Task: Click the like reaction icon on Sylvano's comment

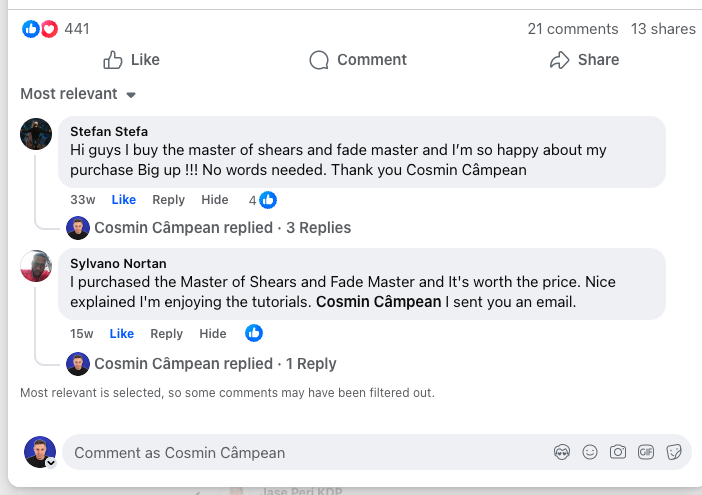Action: point(254,333)
